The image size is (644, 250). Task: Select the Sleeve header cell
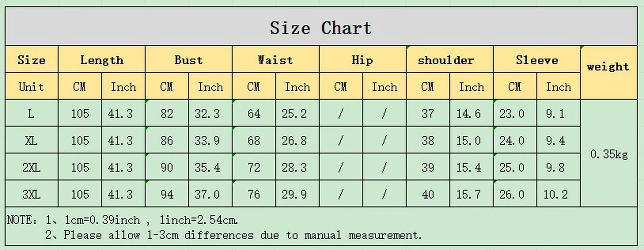pyautogui.click(x=537, y=60)
